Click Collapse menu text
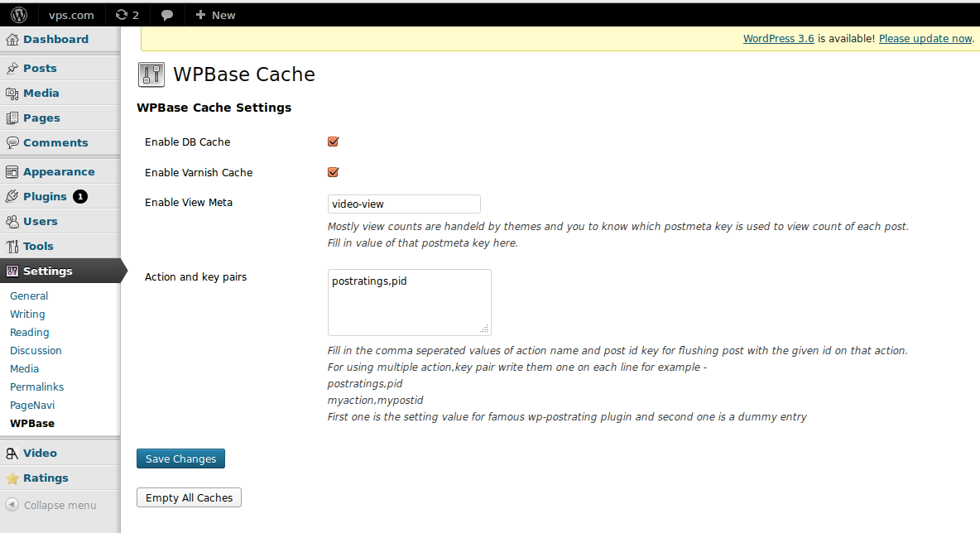Screen dimensions: 980x533 [60, 506]
